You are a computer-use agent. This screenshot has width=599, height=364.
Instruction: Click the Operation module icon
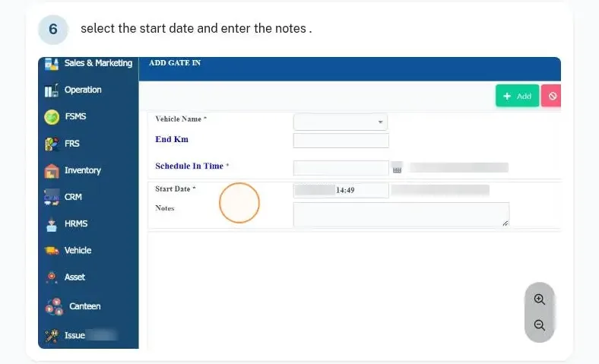(x=52, y=90)
